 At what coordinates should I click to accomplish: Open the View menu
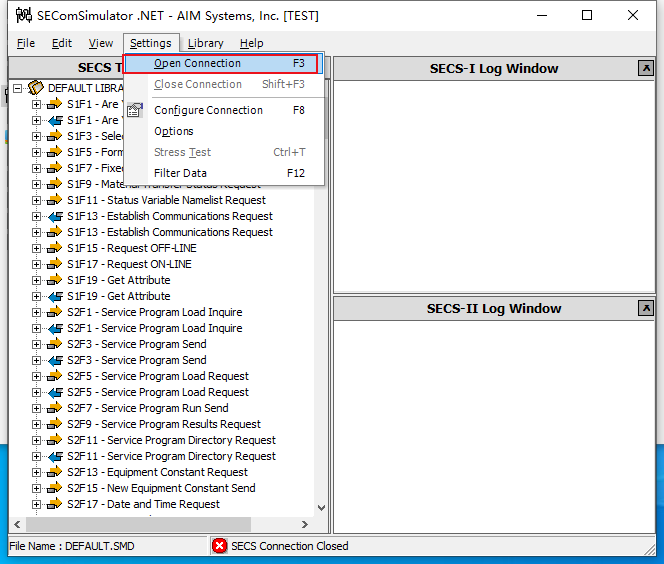(101, 43)
